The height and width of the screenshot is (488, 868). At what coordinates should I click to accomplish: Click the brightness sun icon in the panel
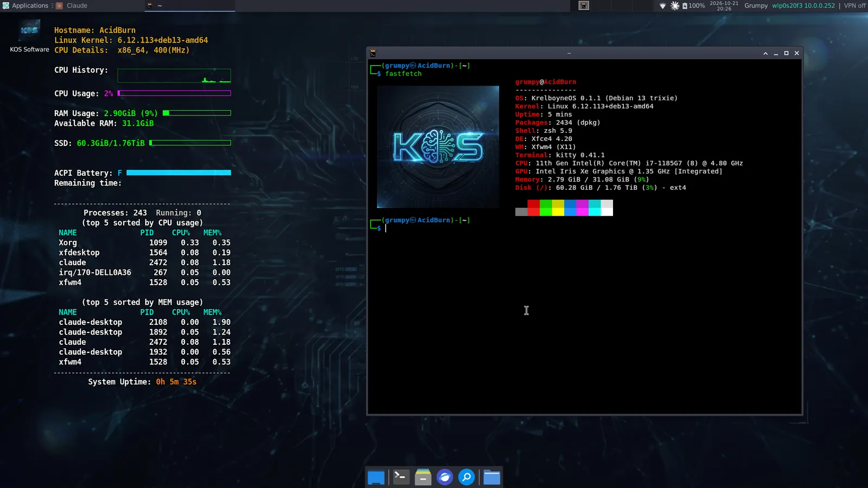(x=675, y=5)
